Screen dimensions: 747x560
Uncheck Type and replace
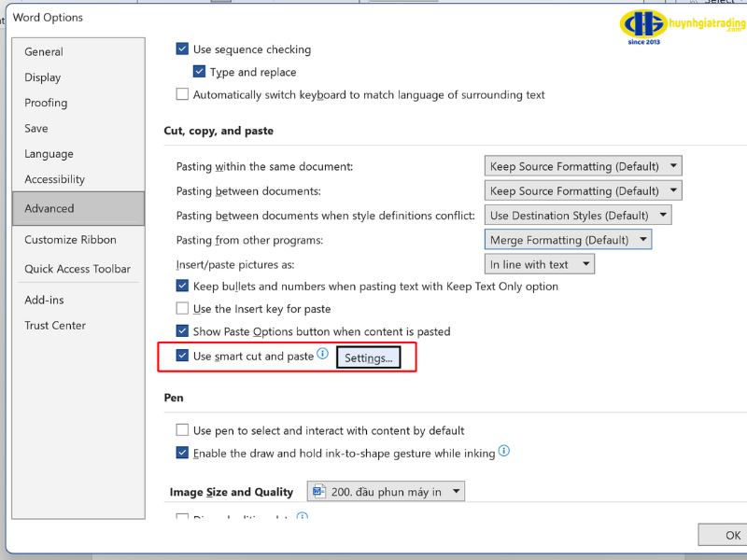[199, 72]
